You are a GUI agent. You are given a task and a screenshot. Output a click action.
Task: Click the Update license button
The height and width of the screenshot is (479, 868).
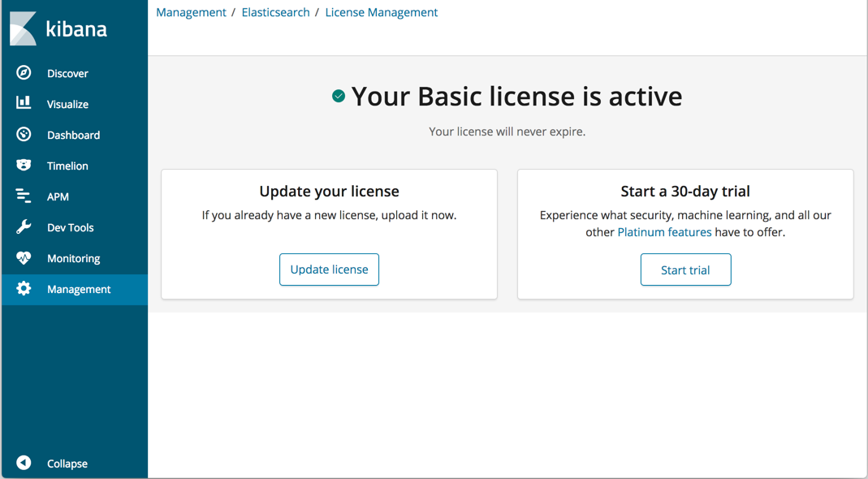coord(329,269)
